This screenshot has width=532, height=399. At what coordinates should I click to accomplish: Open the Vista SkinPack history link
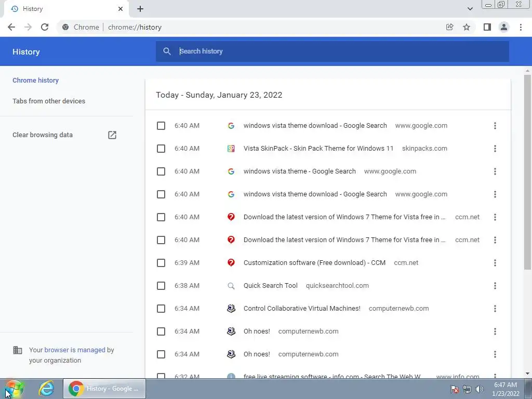[318, 149]
